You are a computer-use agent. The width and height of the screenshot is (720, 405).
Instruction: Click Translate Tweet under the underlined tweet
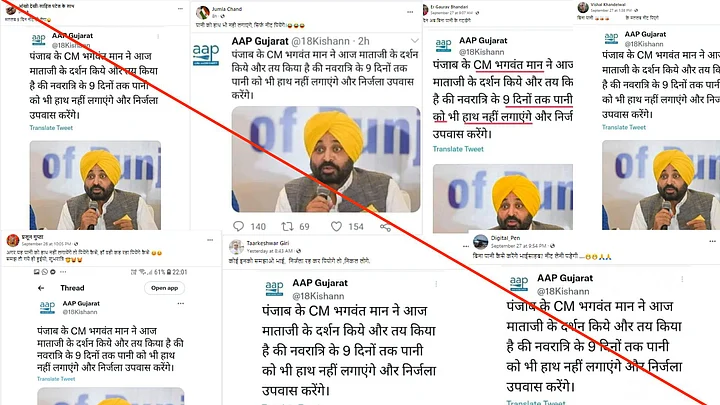click(x=458, y=149)
